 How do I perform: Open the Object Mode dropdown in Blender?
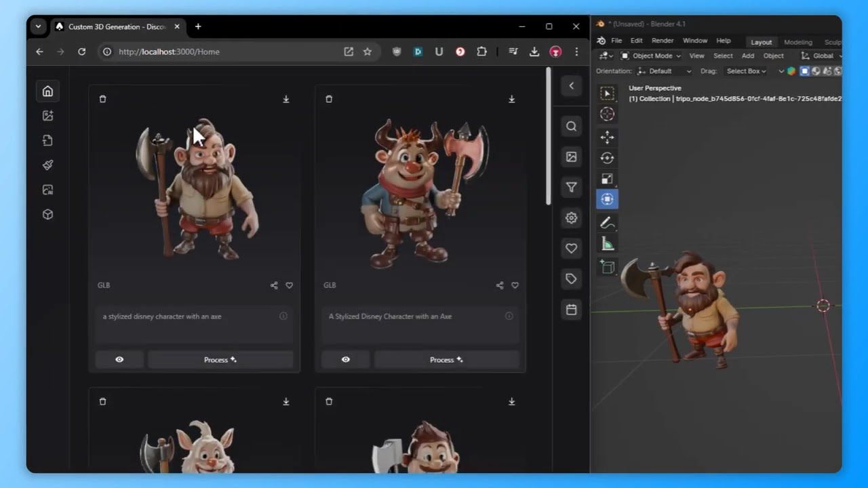(x=652, y=56)
